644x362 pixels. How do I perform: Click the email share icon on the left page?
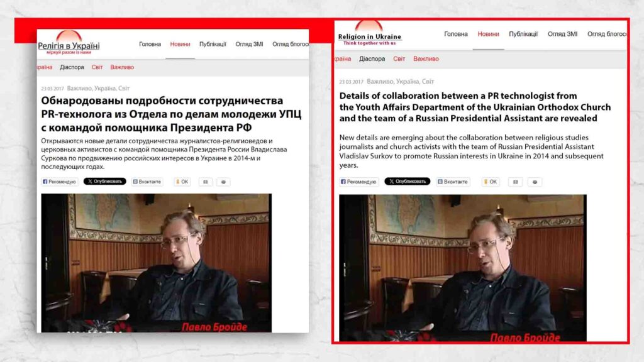tap(206, 182)
